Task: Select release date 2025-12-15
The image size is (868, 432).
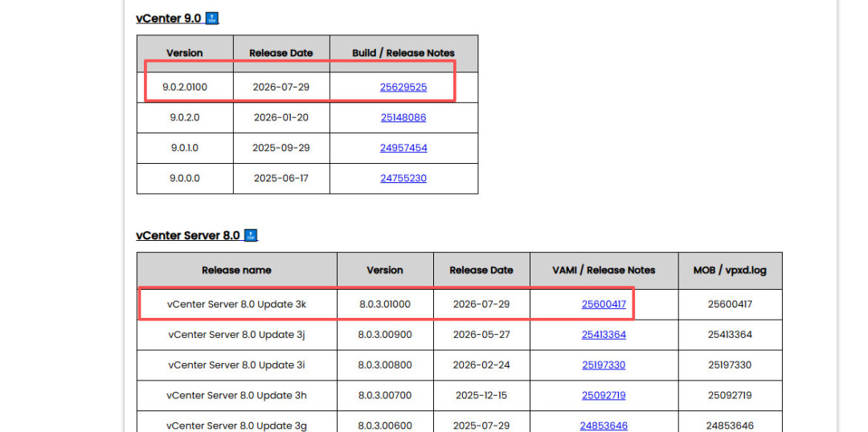Action: [x=481, y=395]
